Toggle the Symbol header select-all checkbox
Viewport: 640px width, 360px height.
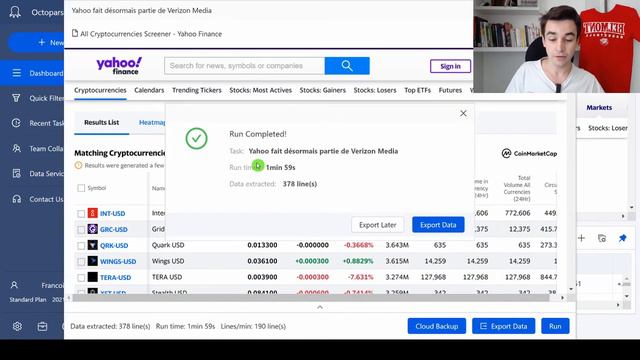tap(81, 188)
